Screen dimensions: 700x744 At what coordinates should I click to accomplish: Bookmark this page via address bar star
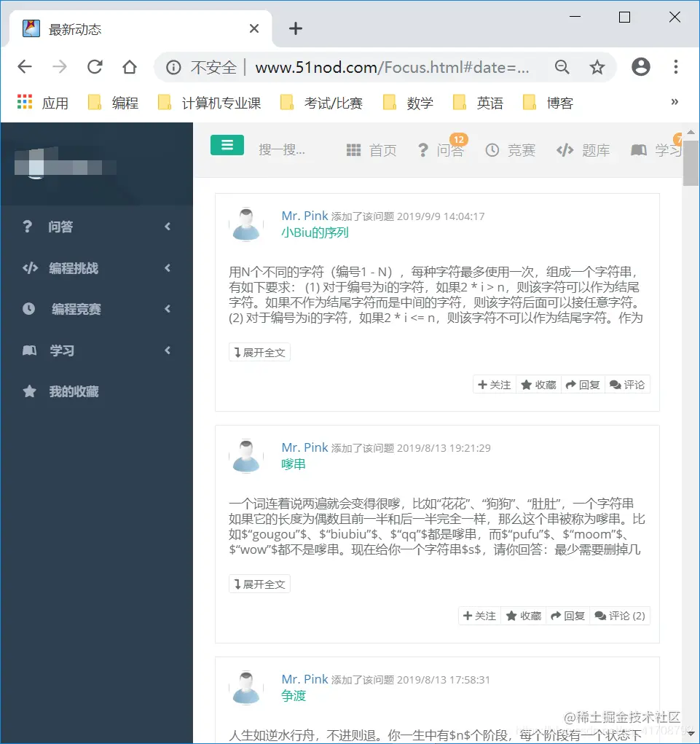(597, 66)
